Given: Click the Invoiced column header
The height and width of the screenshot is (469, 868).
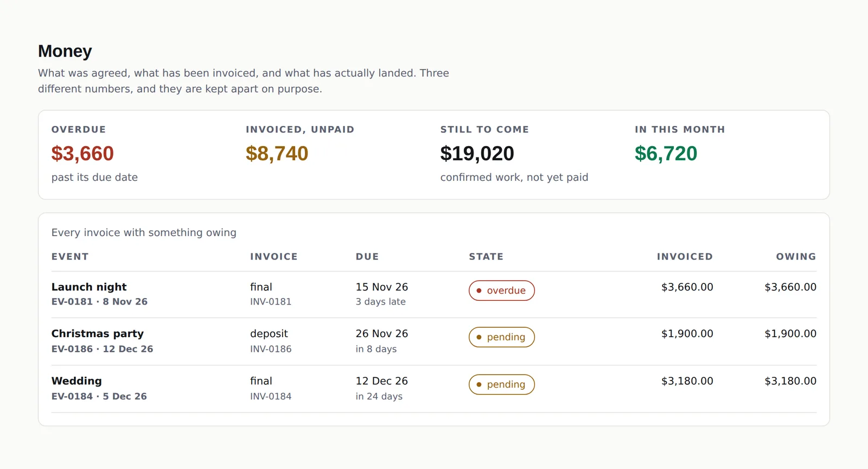Looking at the screenshot, I should (685, 257).
